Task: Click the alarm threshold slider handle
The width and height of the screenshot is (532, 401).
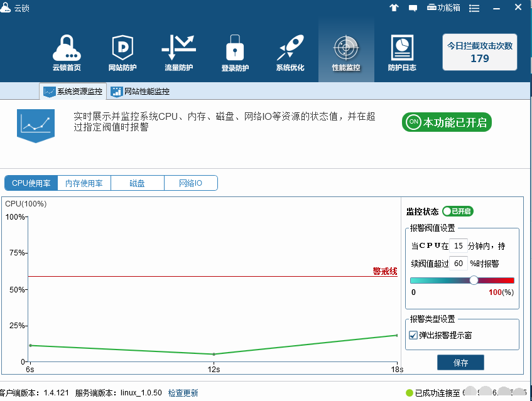Action: coord(474,281)
